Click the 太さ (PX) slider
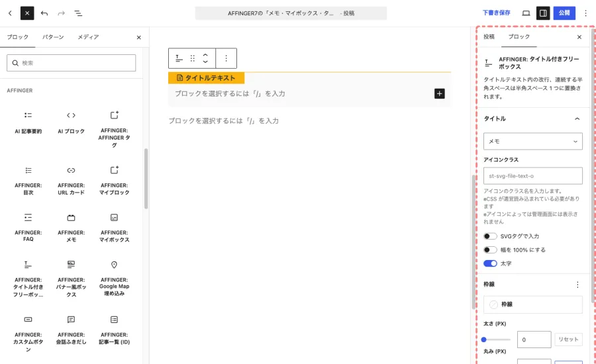This screenshot has height=364, width=596. tap(497, 340)
